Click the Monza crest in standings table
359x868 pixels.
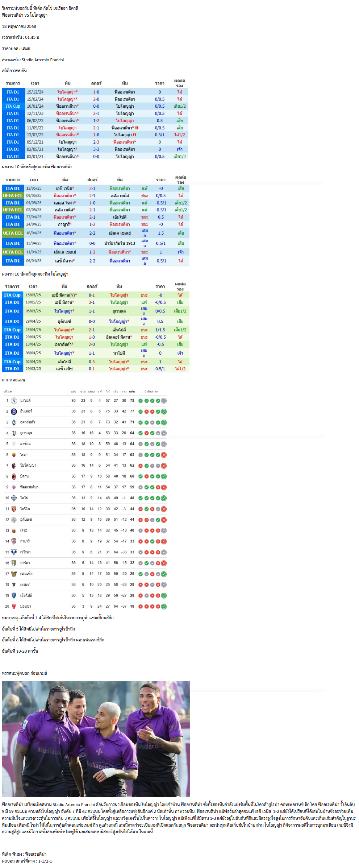point(14,606)
